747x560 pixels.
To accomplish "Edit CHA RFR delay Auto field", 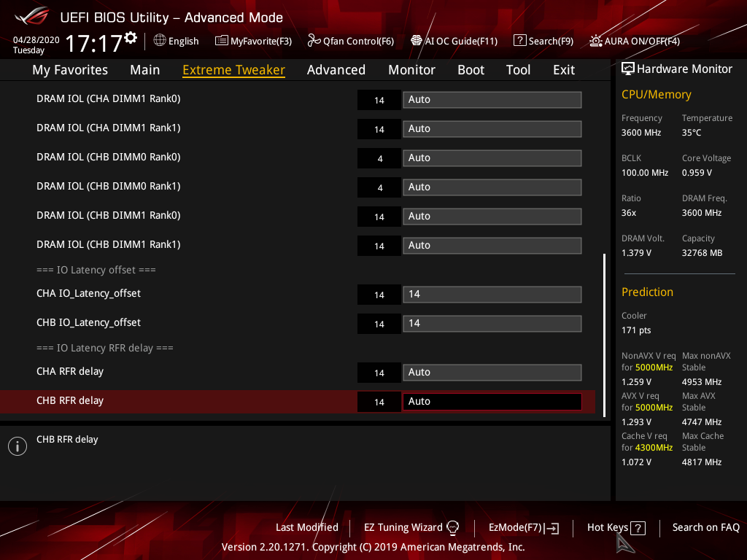I will point(492,373).
